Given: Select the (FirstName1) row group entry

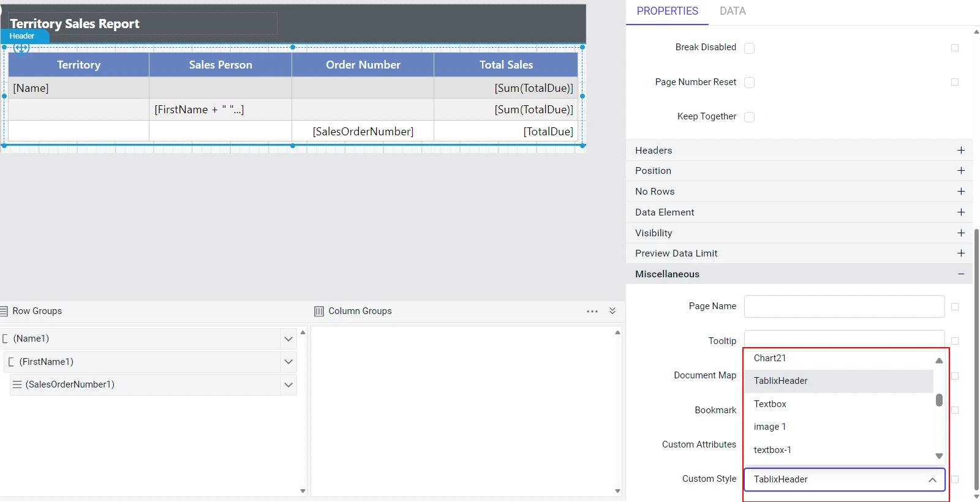Looking at the screenshot, I should tap(143, 362).
